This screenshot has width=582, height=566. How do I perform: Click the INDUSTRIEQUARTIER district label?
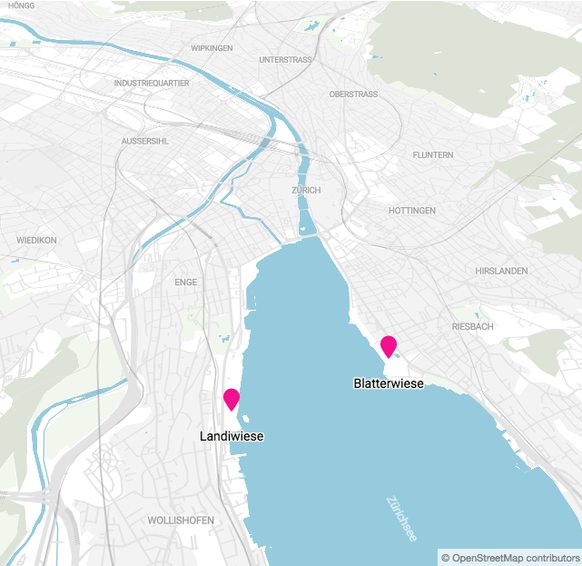tap(151, 83)
